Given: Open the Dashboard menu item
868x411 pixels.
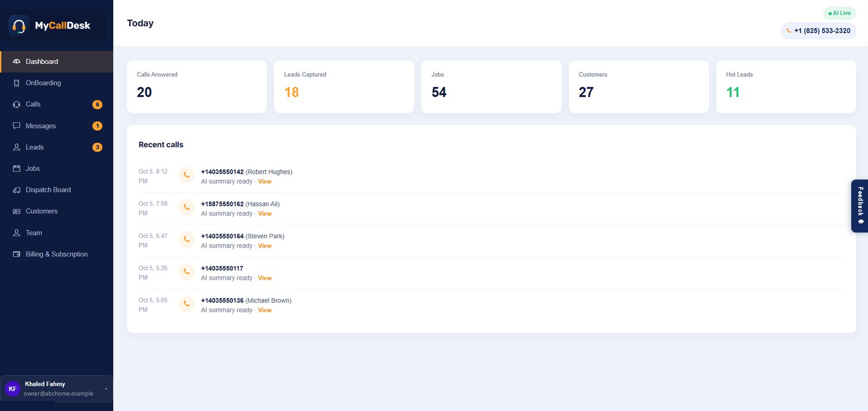Looking at the screenshot, I should tap(57, 62).
